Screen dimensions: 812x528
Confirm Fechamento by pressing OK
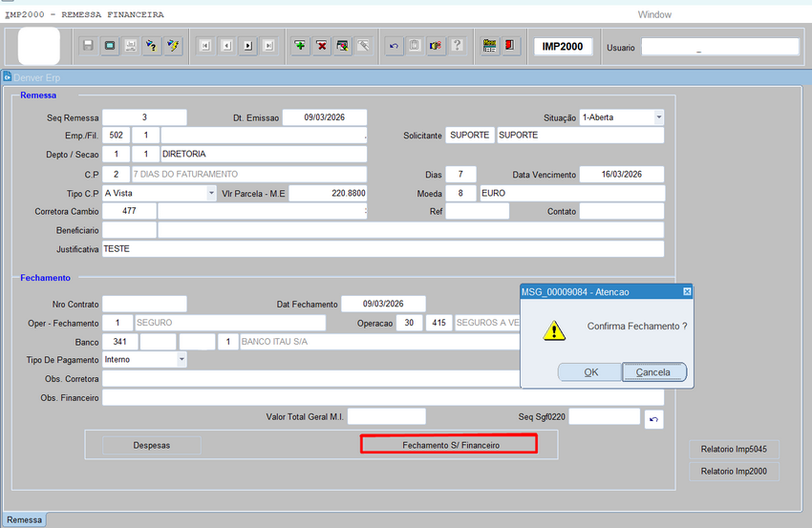[590, 372]
